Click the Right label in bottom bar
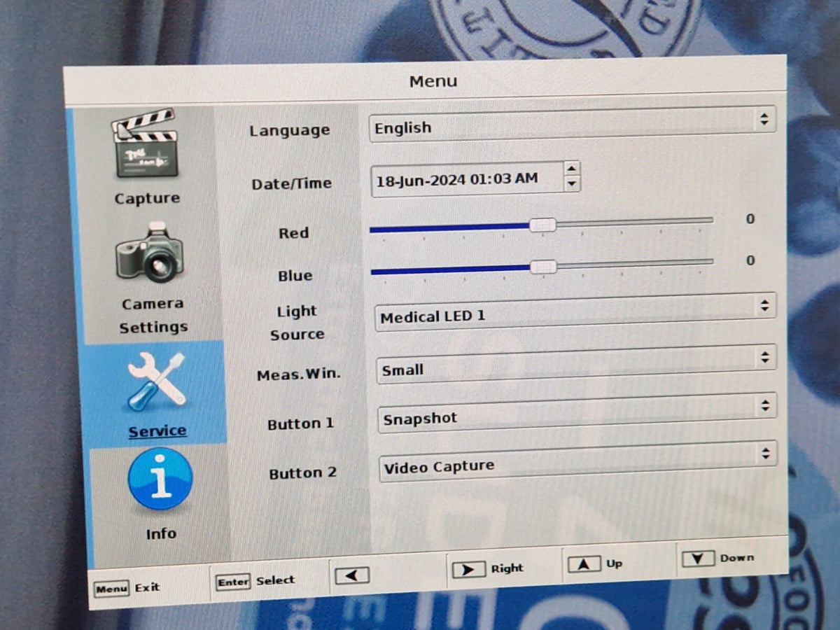The image size is (840, 630). (507, 568)
